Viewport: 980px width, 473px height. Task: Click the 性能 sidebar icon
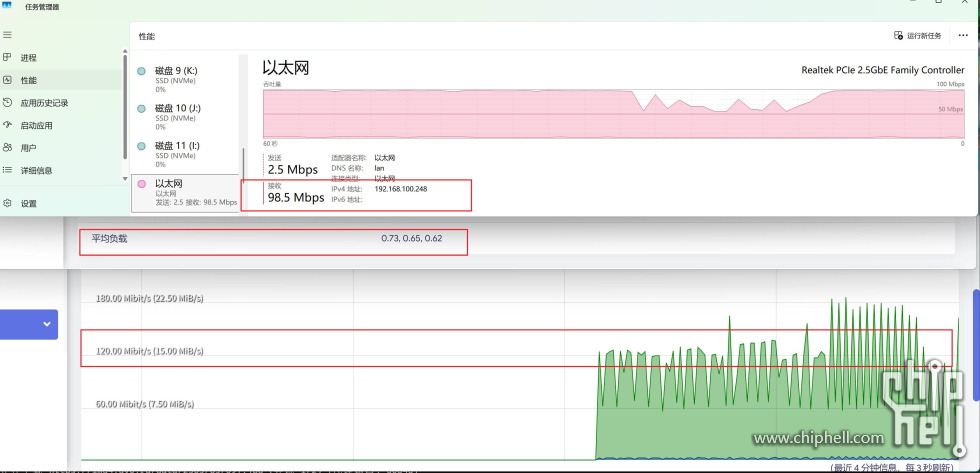(x=8, y=80)
